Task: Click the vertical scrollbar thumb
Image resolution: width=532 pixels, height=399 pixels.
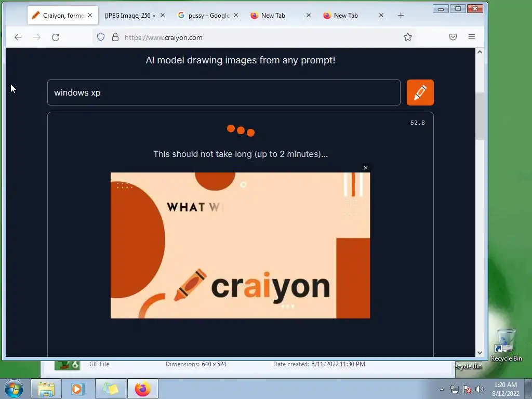Action: [480, 116]
